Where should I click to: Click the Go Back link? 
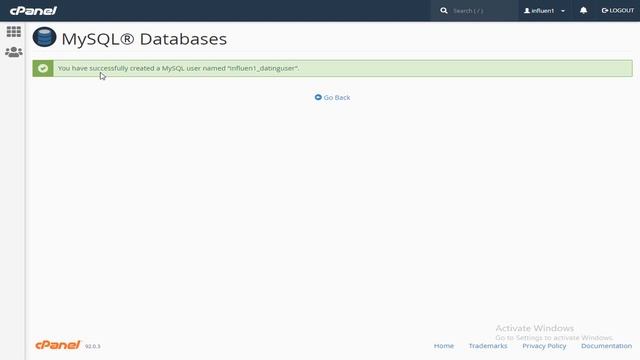[x=332, y=97]
